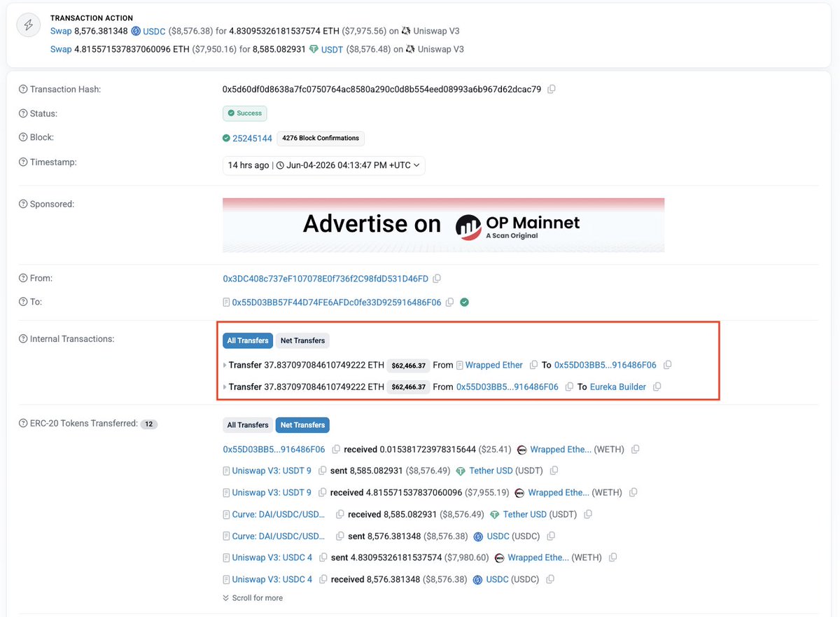Click the green verified checkmark beside To address
Image resolution: width=840 pixels, height=617 pixels.
click(x=465, y=303)
